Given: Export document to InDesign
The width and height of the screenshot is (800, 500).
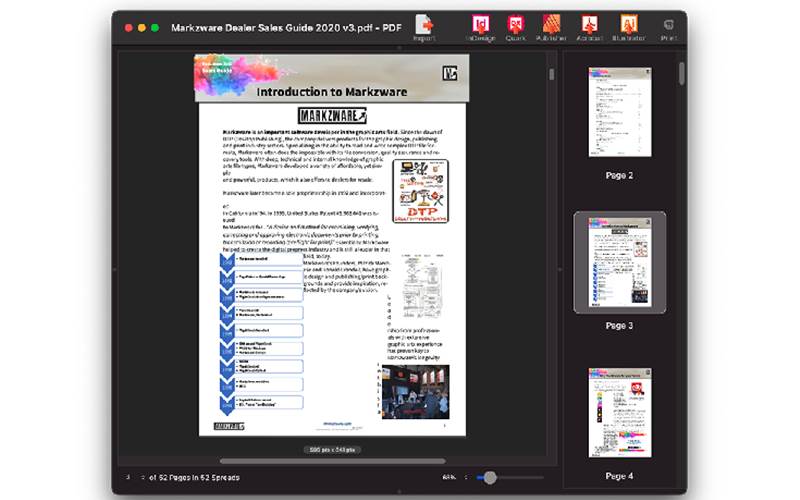Looking at the screenshot, I should [x=481, y=25].
